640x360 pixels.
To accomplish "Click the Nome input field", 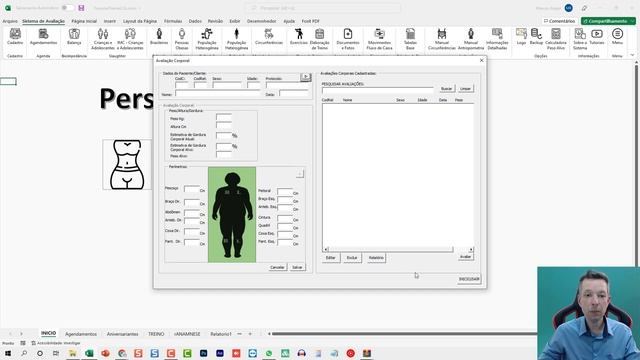I will tap(218, 94).
